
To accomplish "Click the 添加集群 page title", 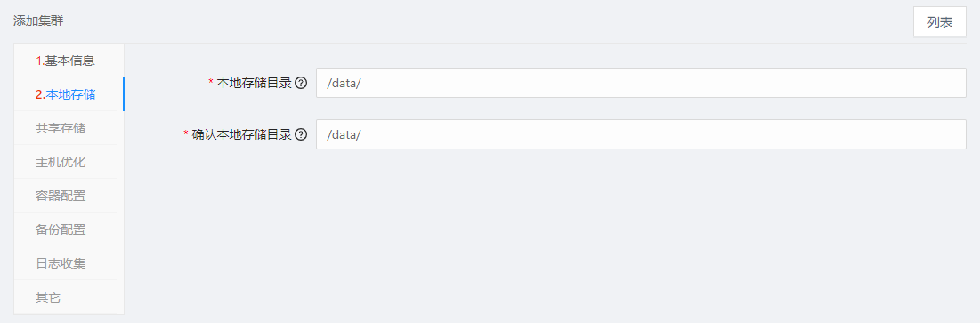I will (x=38, y=21).
